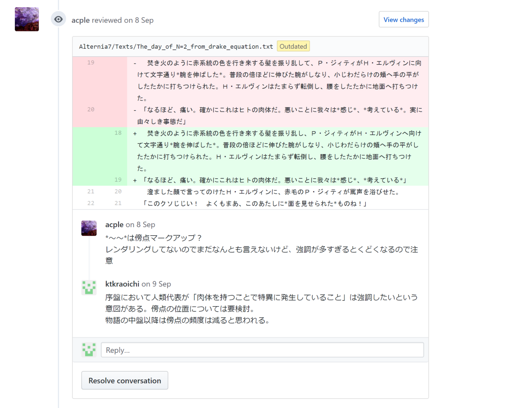
Task: Click line number 18 in the added code
Action: (118, 133)
